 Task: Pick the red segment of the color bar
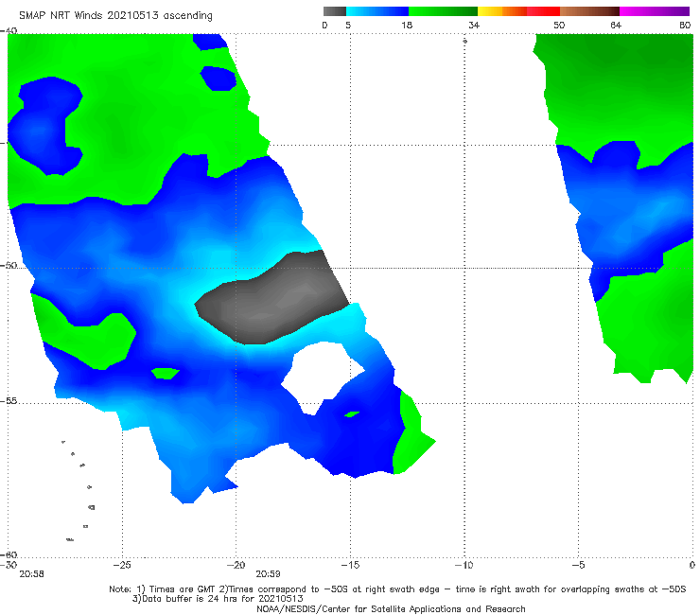[543, 11]
